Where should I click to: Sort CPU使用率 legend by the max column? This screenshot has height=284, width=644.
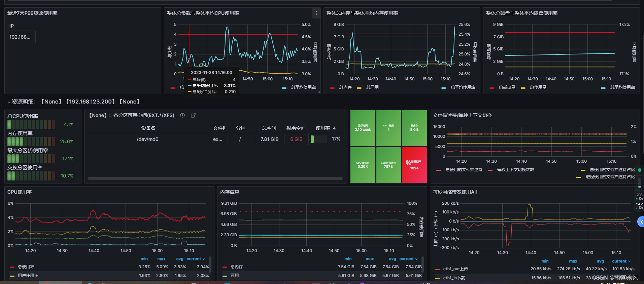[161, 259]
